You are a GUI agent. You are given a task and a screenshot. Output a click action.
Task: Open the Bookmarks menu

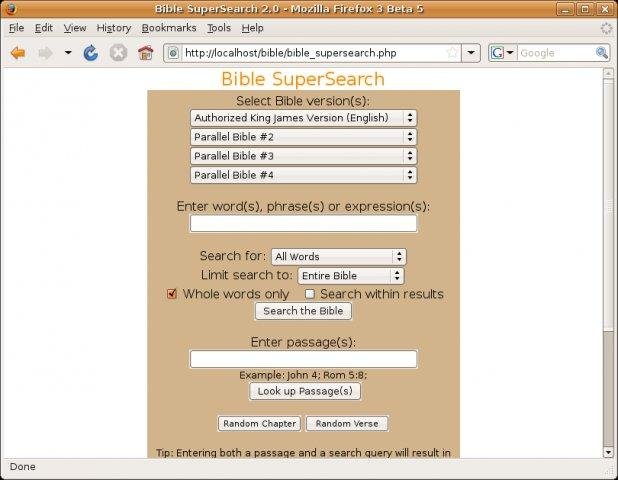[x=169, y=28]
